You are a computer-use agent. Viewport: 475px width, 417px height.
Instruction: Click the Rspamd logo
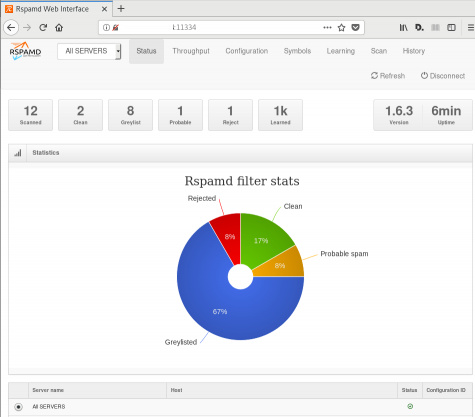pos(25,51)
